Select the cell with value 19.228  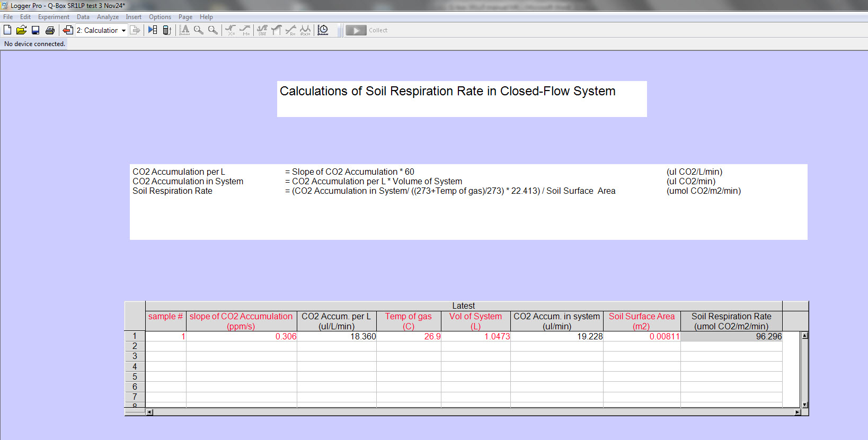(557, 336)
